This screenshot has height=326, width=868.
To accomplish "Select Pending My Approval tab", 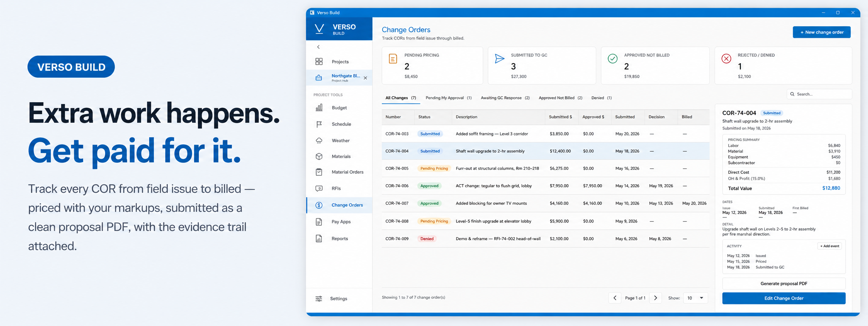I will pyautogui.click(x=448, y=98).
